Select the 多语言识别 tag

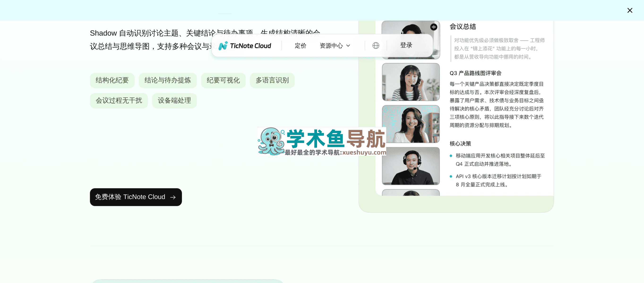click(272, 80)
